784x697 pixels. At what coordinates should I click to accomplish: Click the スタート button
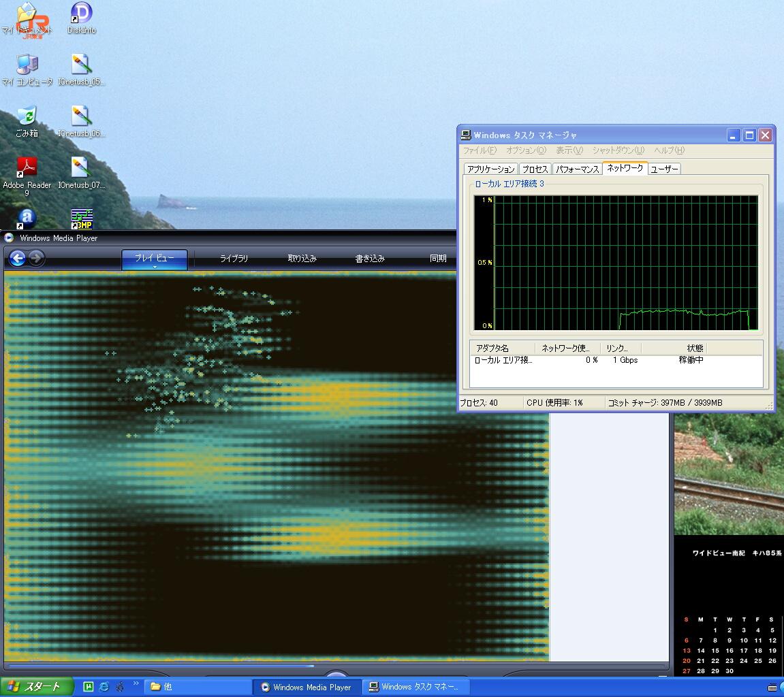[x=34, y=687]
